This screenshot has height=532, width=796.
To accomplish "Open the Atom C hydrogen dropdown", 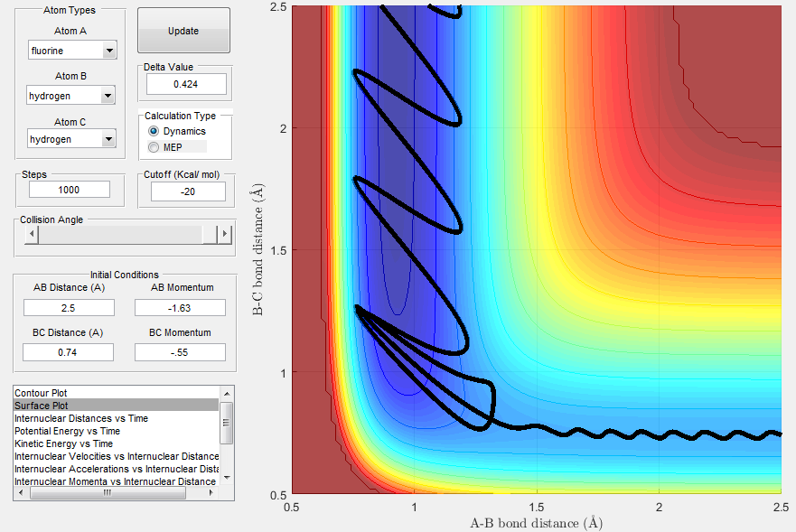I will click(108, 139).
